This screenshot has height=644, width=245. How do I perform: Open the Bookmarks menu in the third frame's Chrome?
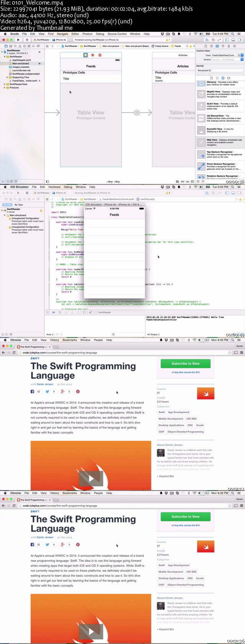(70, 340)
